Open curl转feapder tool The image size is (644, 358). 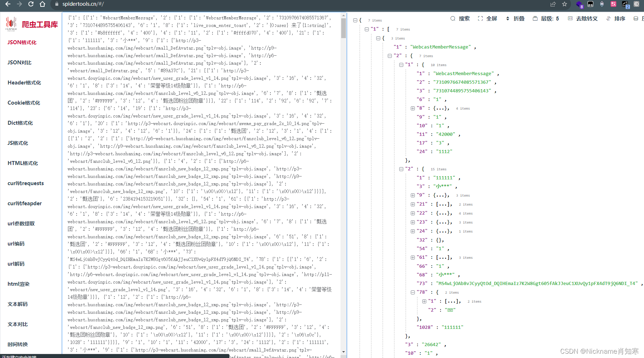[24, 203]
